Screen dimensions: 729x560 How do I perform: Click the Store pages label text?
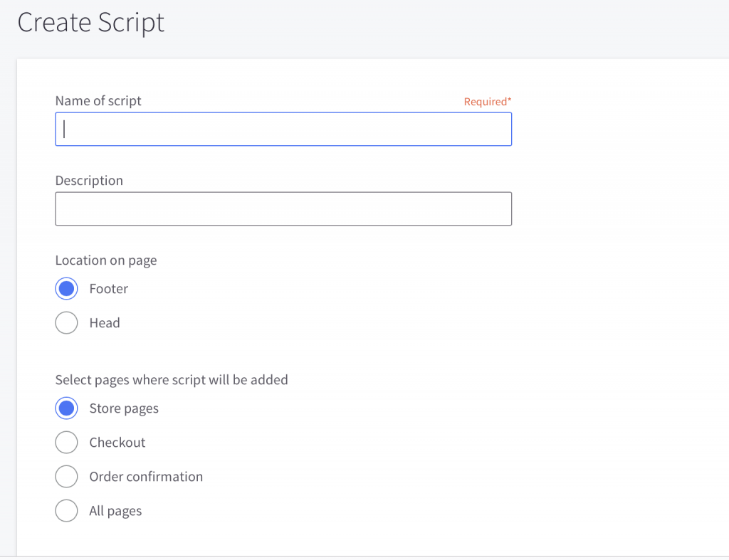tap(123, 408)
